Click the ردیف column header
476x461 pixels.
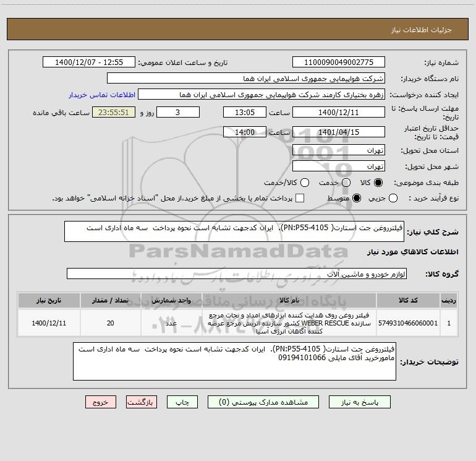[449, 300]
